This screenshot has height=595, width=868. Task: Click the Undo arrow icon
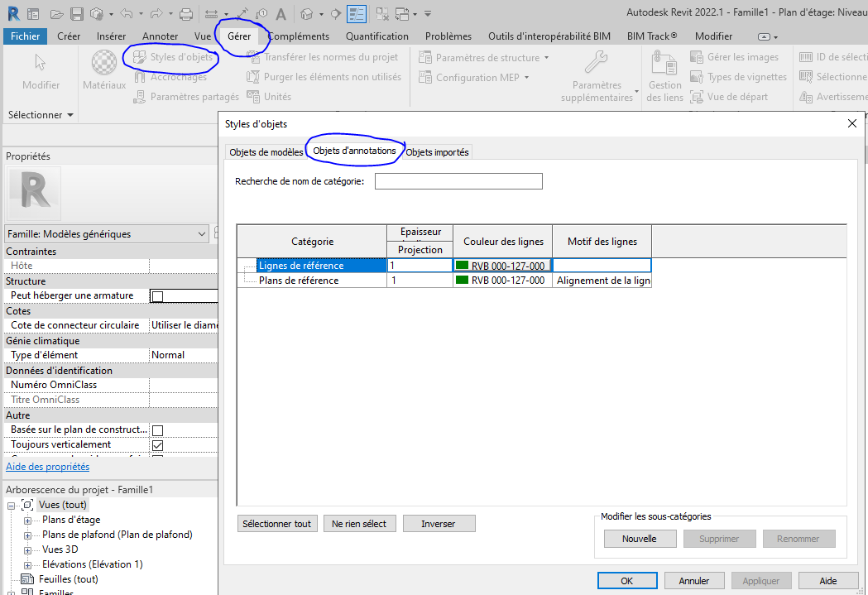[126, 14]
